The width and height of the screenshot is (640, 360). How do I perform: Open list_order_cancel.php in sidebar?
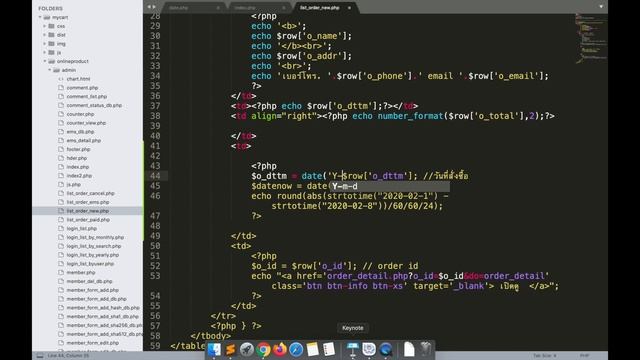[91, 193]
